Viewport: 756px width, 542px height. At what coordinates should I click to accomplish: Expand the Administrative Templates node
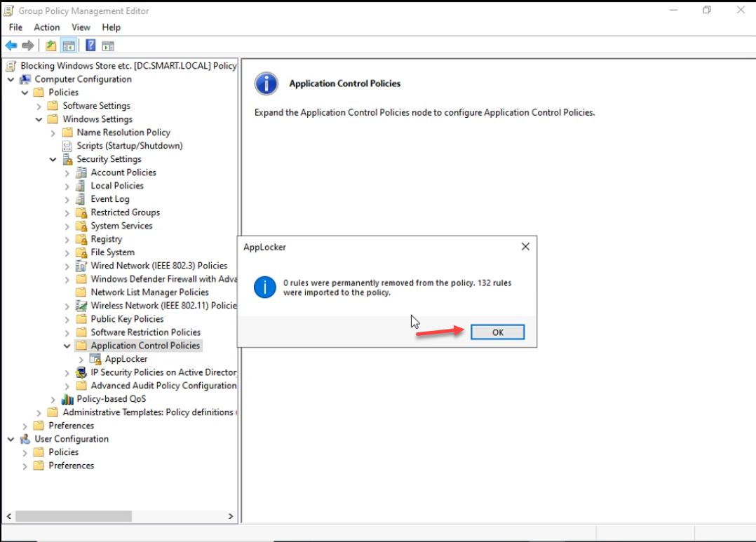point(39,413)
